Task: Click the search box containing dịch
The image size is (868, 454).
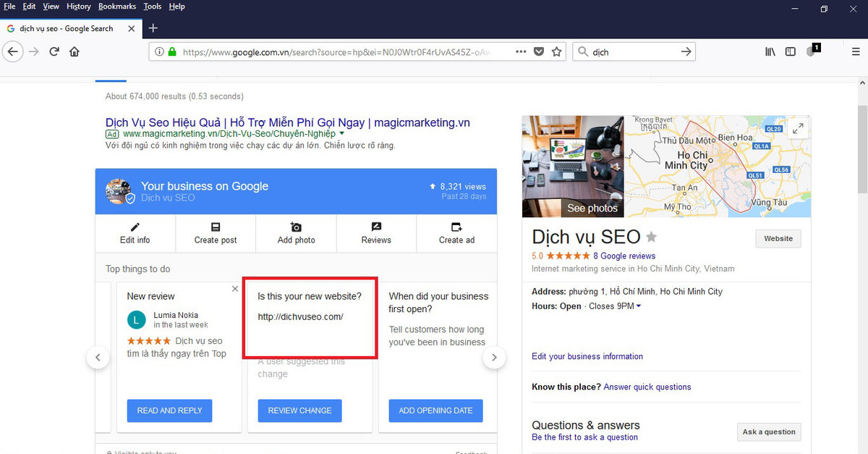Action: pos(634,51)
